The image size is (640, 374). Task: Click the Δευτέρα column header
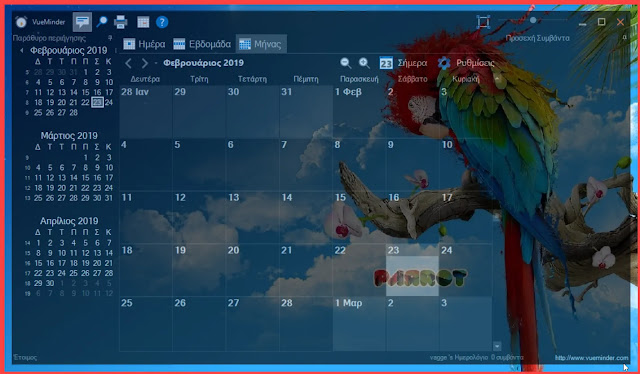(145, 79)
